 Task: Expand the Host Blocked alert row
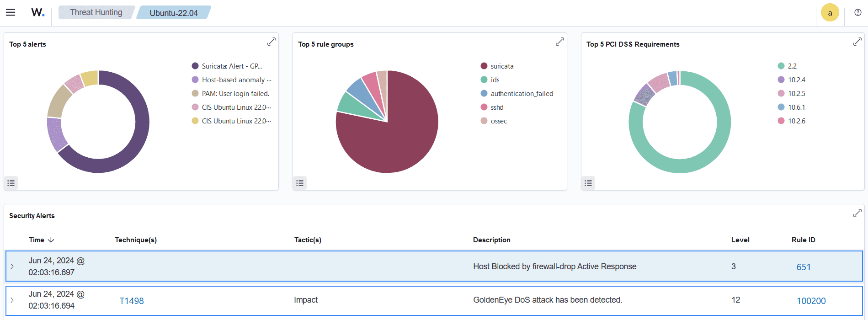click(x=12, y=266)
